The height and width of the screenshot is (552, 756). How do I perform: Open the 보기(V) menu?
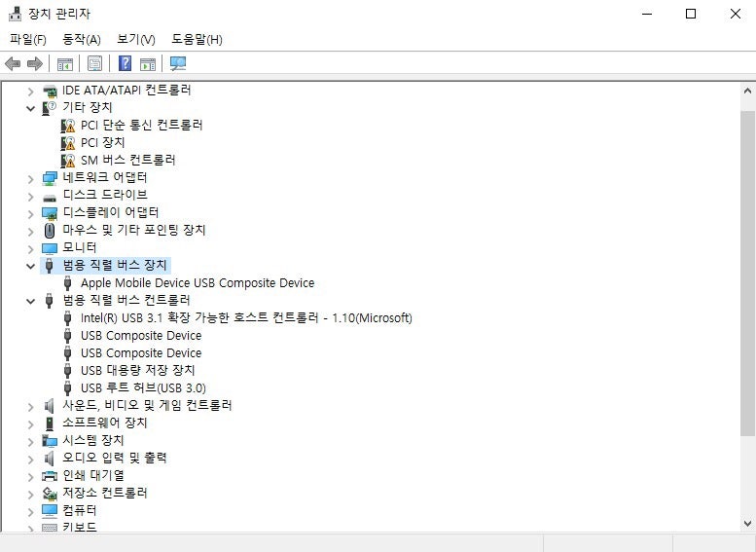click(136, 39)
